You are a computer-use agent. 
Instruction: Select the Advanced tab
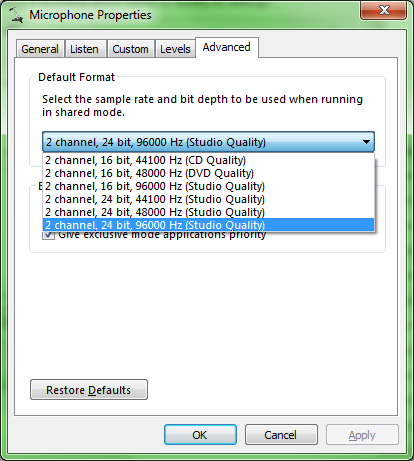pyautogui.click(x=227, y=47)
